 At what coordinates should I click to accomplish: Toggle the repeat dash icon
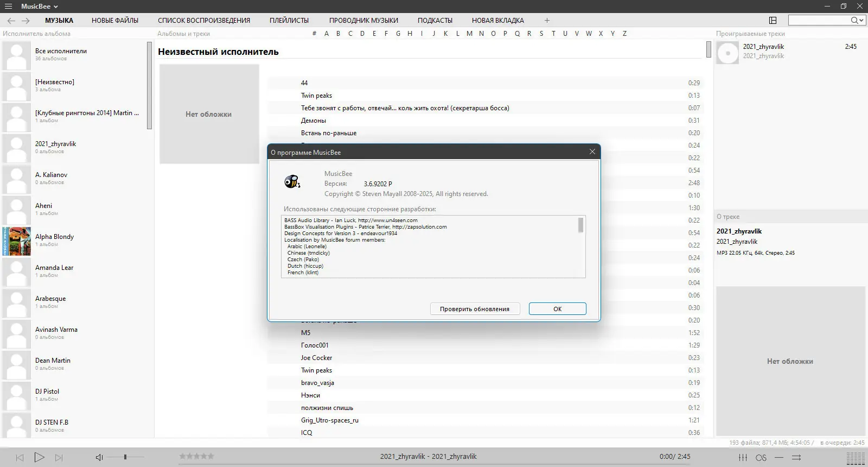coord(779,458)
